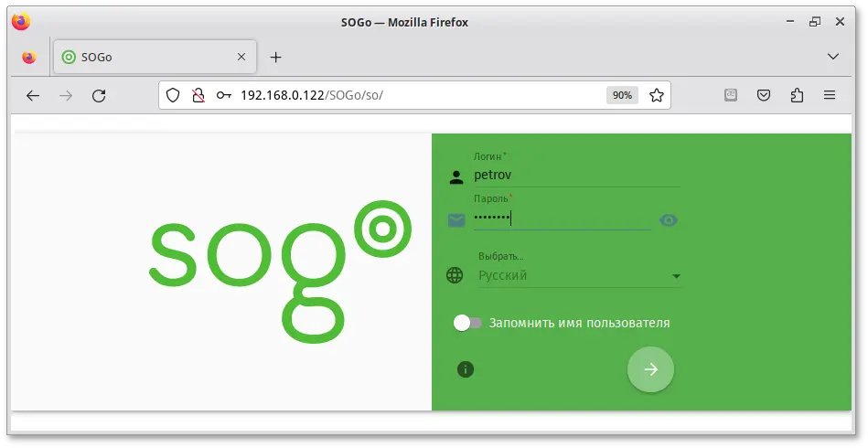Click the Логин username input field
Screen dimensions: 868x448
coord(576,174)
